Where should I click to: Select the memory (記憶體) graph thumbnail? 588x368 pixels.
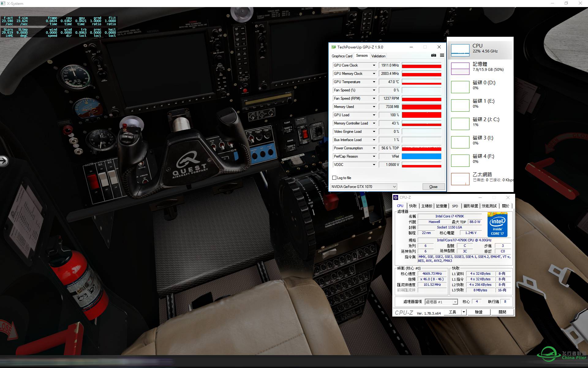(x=460, y=68)
